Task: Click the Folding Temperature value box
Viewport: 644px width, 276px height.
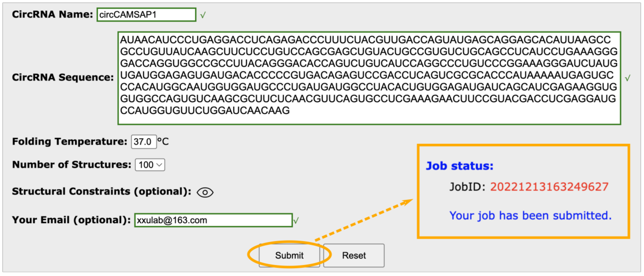Action: (x=144, y=142)
